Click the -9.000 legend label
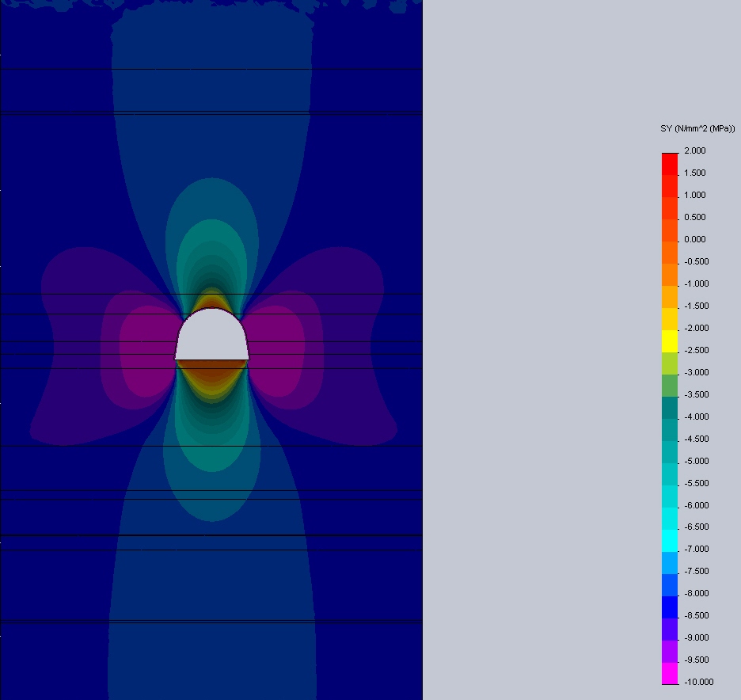The height and width of the screenshot is (700, 741). coord(696,638)
